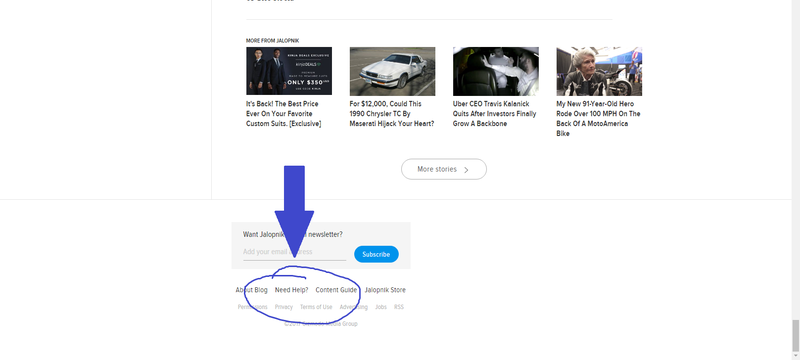Open the Jobs footer link

click(381, 307)
